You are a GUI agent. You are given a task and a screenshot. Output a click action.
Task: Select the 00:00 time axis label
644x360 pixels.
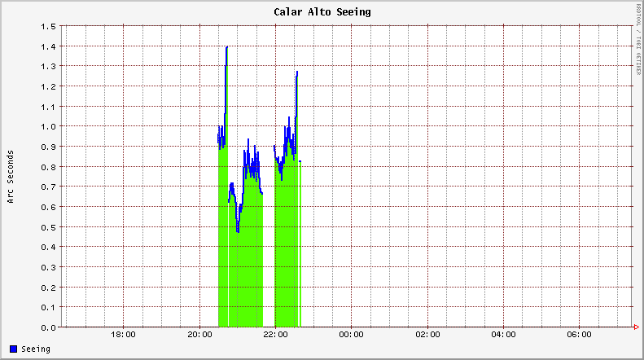pos(352,335)
